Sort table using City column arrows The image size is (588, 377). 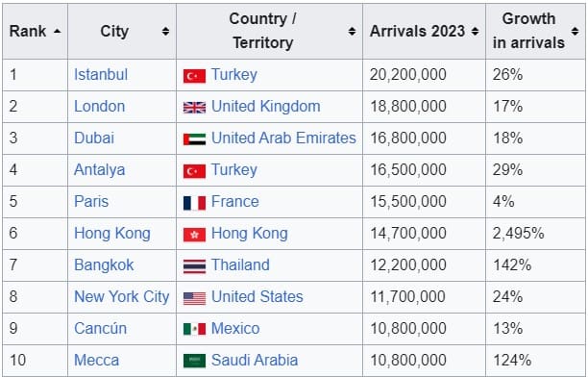pos(165,32)
